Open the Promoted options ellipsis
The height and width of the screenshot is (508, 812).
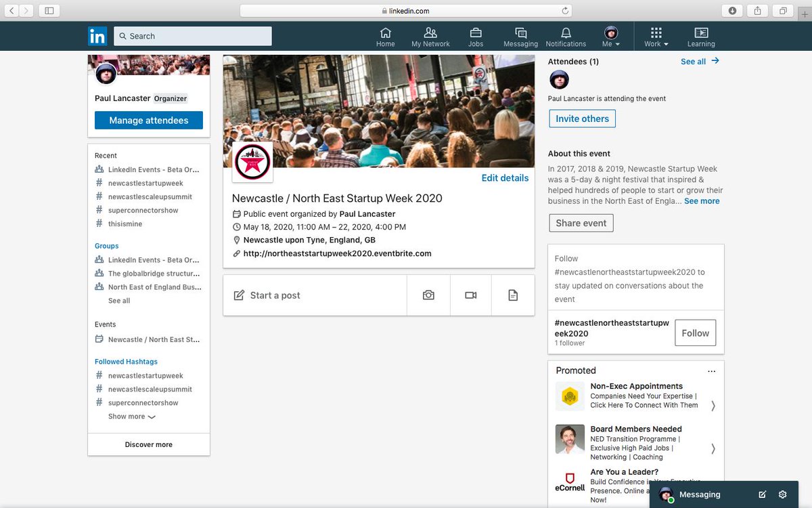click(711, 371)
